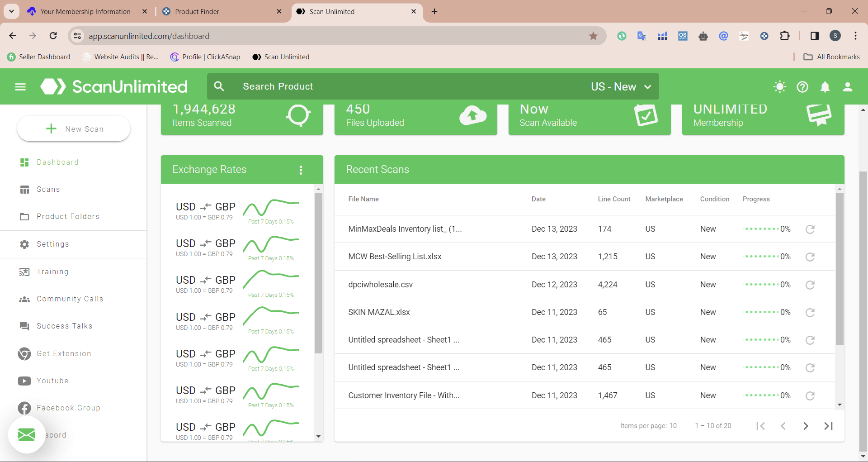Reload the current page
This screenshot has height=462, width=868.
click(53, 36)
